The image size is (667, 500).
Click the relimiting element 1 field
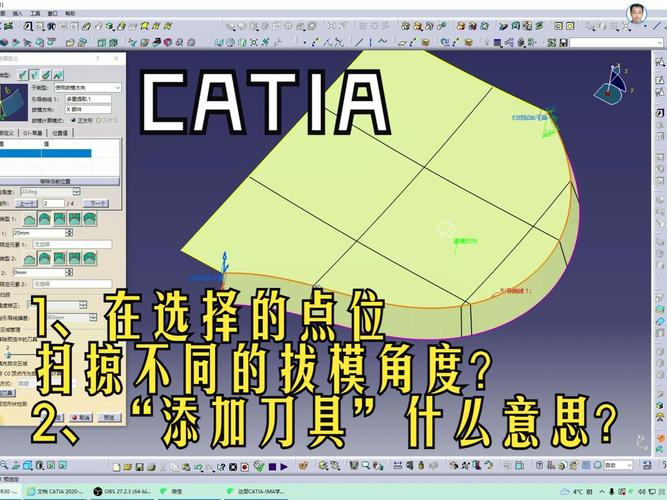tap(72, 244)
